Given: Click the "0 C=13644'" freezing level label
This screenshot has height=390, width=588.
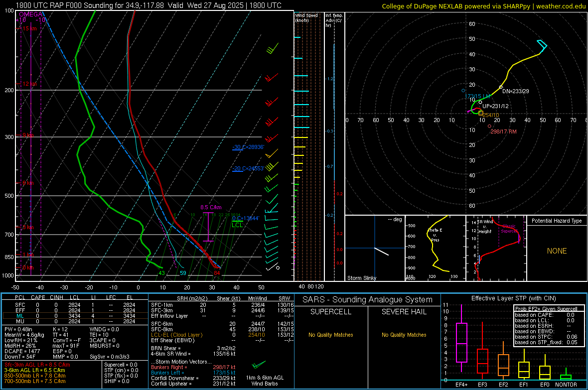Looking at the screenshot, I should 246,218.
